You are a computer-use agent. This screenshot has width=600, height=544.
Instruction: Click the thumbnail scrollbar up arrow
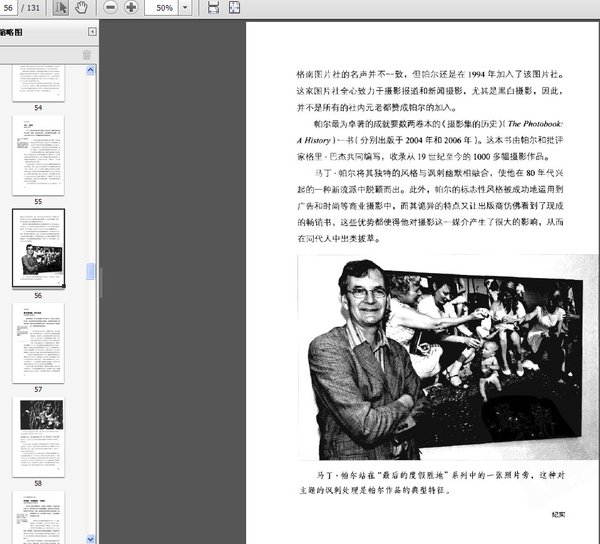point(90,70)
